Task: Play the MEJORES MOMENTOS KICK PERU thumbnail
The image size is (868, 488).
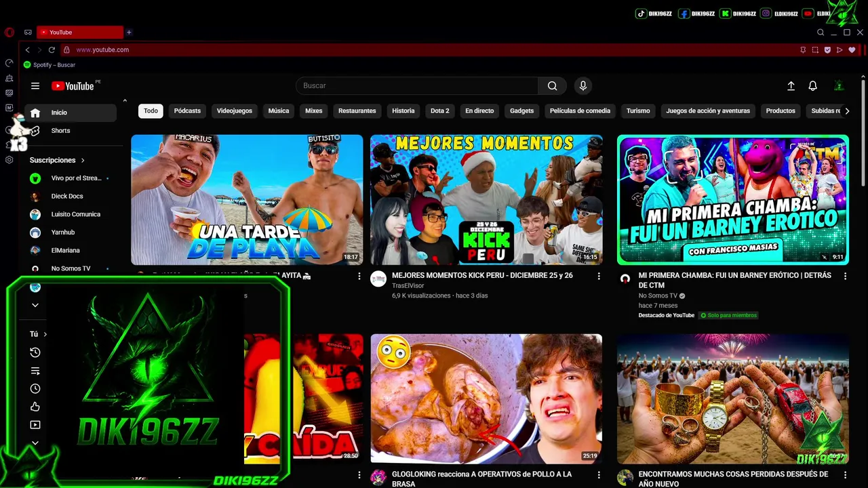Action: pos(486,199)
